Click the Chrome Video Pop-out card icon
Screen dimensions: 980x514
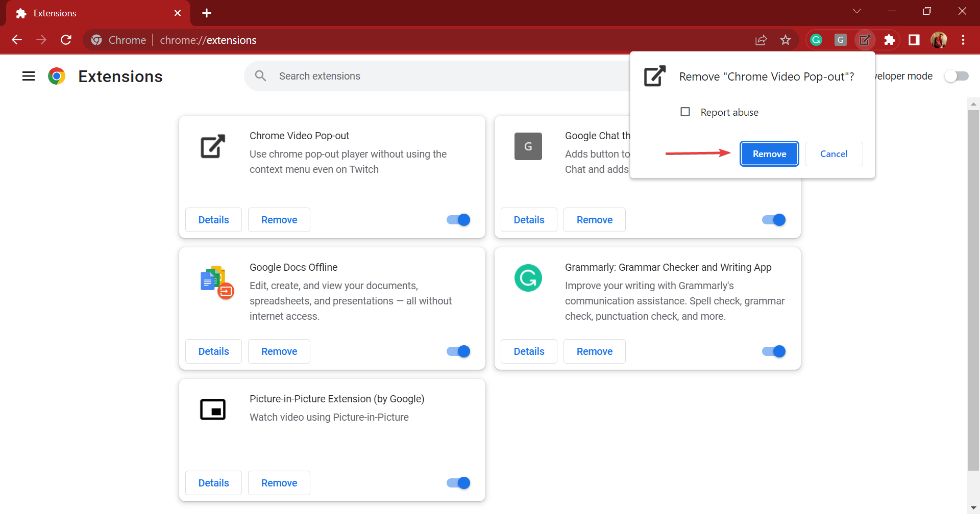tap(213, 146)
